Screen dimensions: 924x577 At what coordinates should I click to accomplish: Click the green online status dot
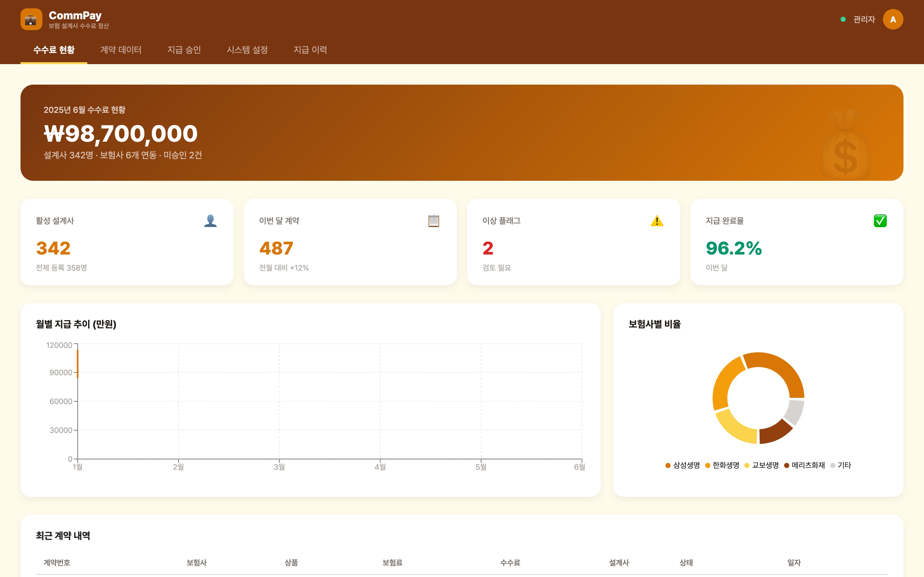(843, 19)
